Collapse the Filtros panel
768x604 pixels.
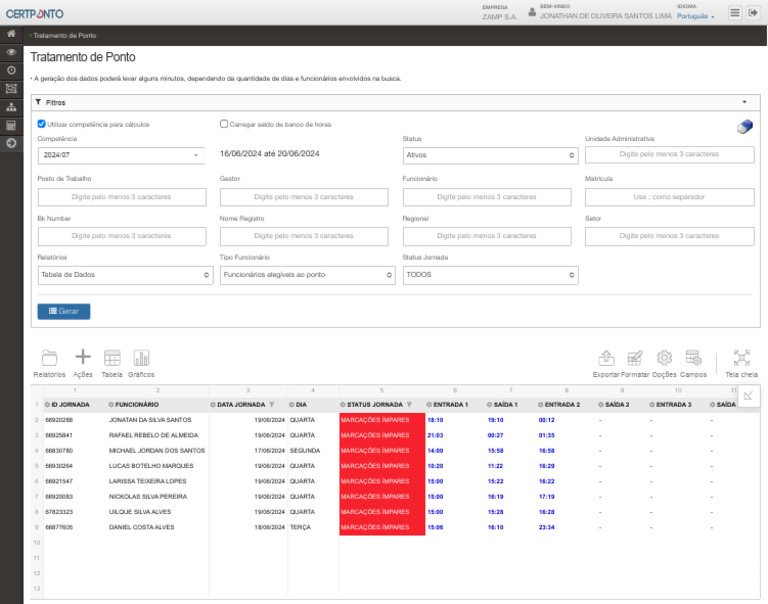744,102
